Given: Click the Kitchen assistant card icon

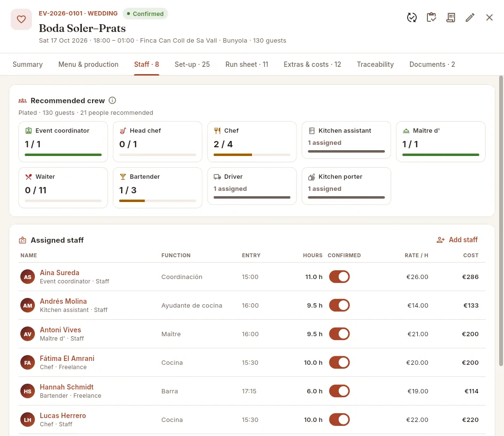Looking at the screenshot, I should (x=312, y=130).
